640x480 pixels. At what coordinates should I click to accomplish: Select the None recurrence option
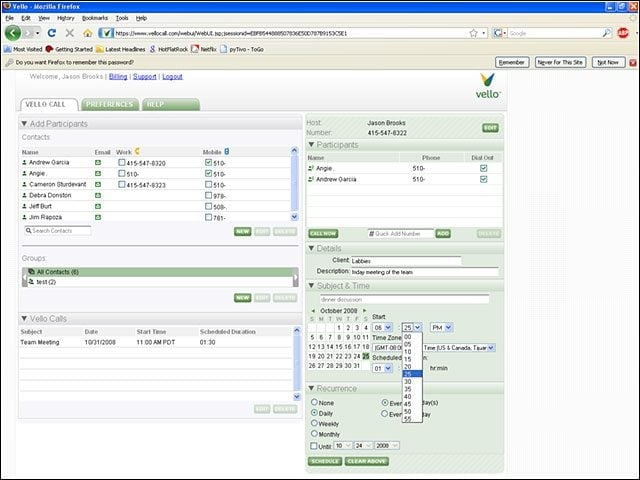pos(314,402)
